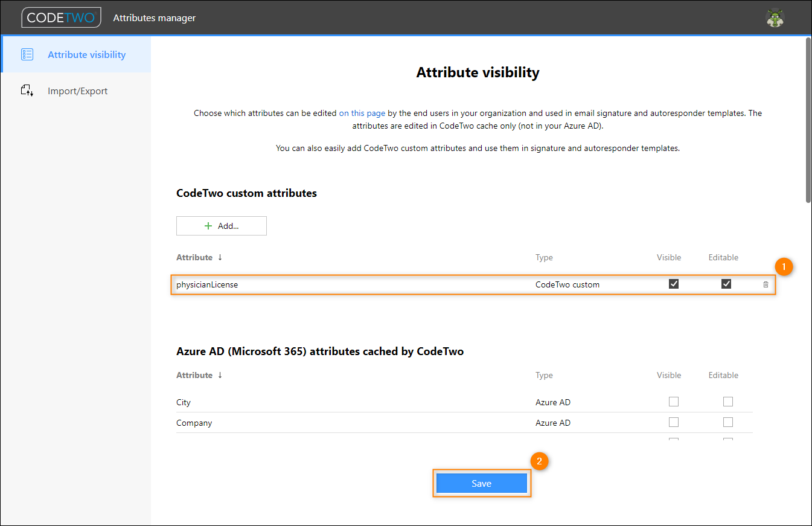812x526 pixels.
Task: Click the CodeTwo logo
Action: pos(61,18)
